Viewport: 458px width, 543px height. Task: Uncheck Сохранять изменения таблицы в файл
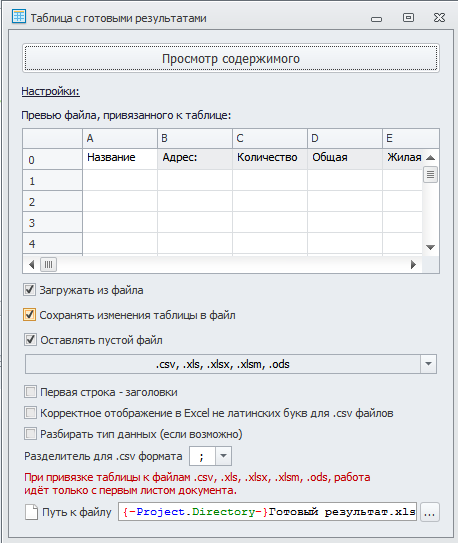click(29, 315)
